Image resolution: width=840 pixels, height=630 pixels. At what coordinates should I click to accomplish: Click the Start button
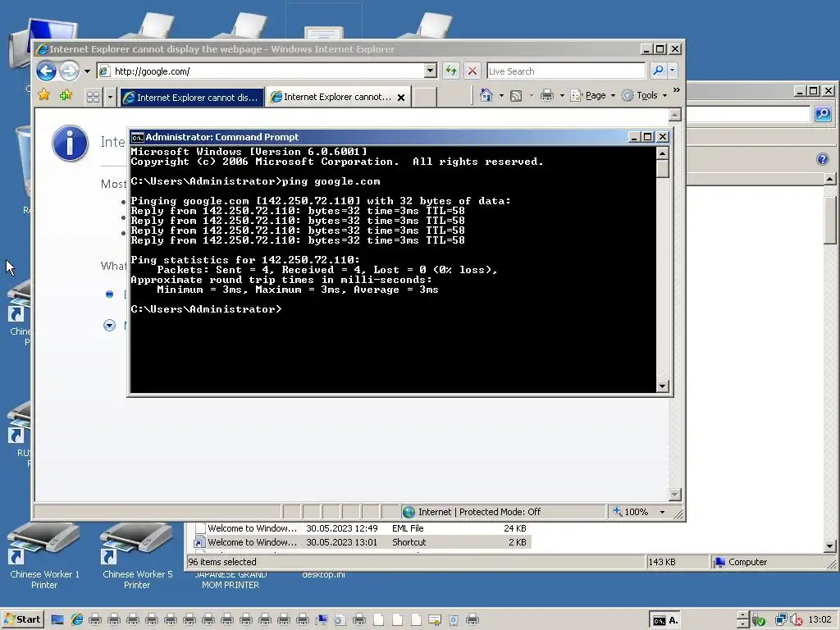coord(23,619)
